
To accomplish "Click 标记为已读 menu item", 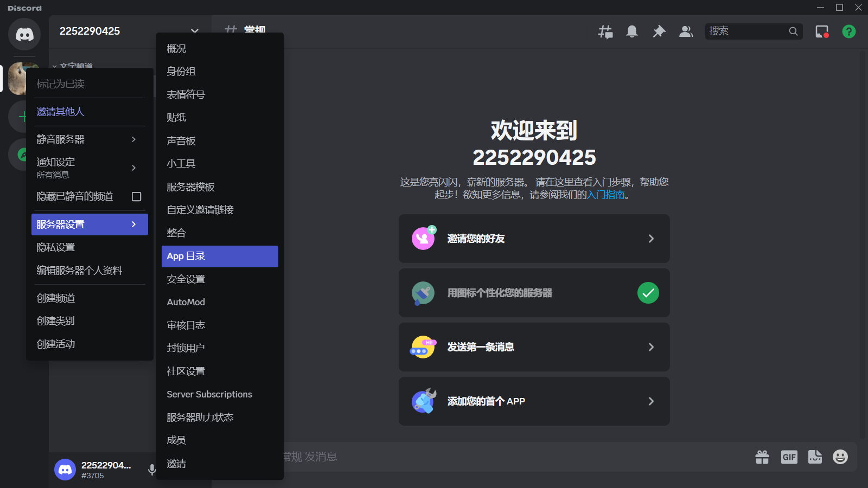I will (90, 84).
